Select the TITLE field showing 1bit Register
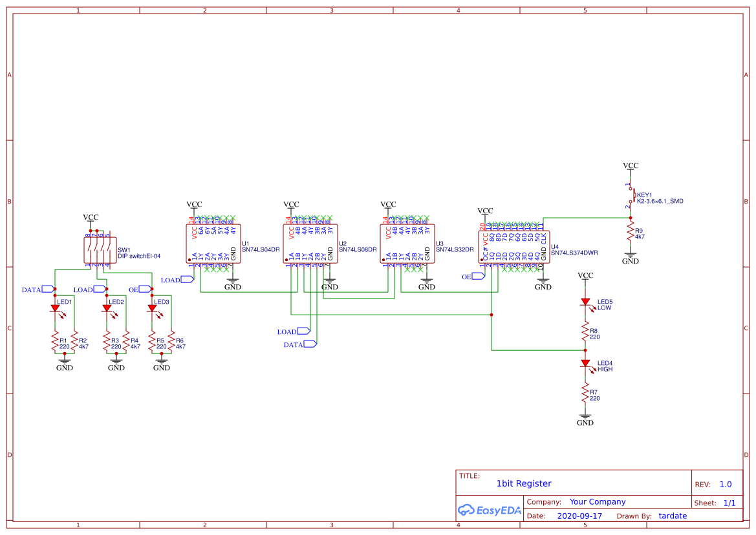Viewport: 756px width, 535px height. pos(524,483)
